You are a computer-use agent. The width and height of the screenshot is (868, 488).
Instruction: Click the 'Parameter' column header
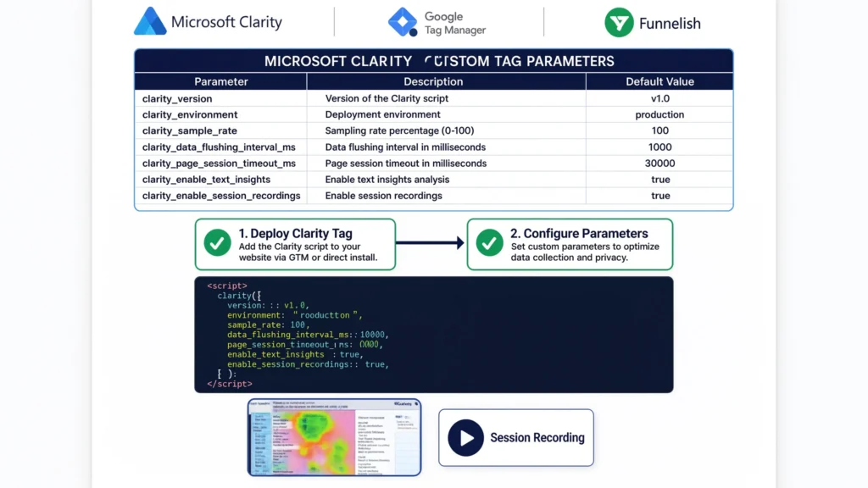(x=221, y=81)
